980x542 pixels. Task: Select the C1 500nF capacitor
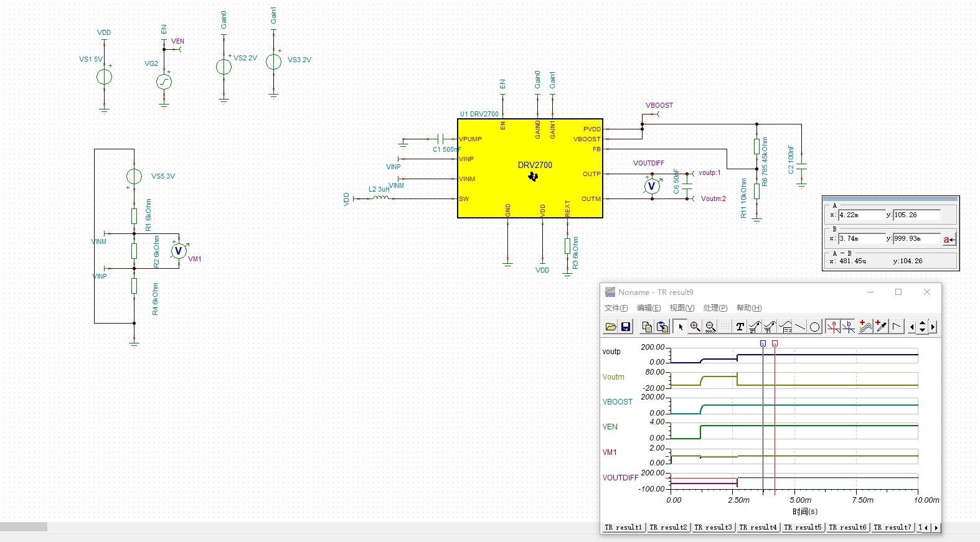pyautogui.click(x=441, y=139)
